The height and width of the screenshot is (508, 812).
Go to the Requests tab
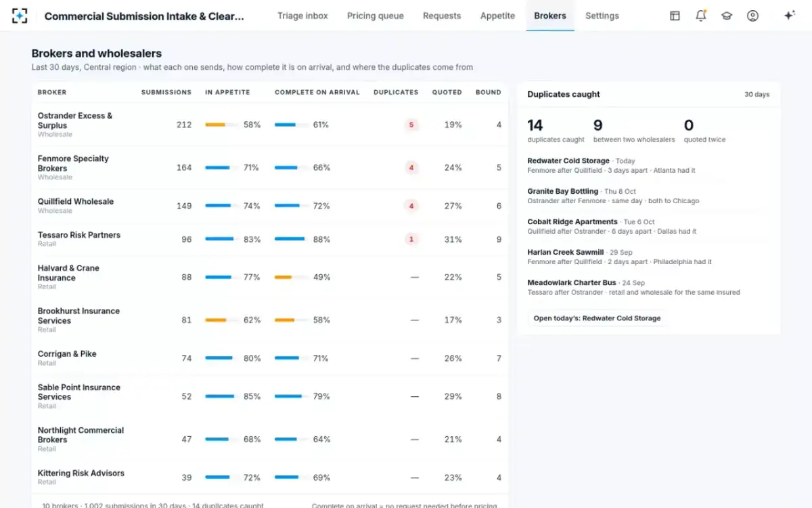(442, 16)
